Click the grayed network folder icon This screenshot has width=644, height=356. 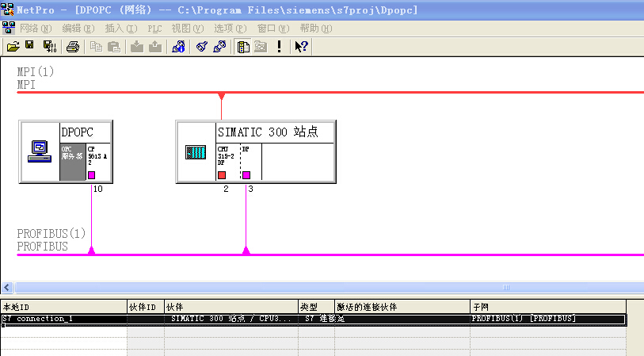point(261,47)
